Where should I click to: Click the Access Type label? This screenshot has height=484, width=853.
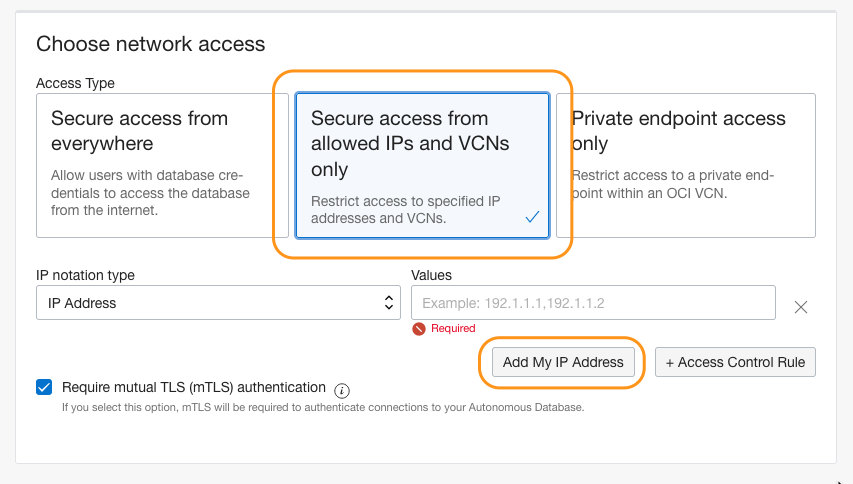(x=75, y=83)
